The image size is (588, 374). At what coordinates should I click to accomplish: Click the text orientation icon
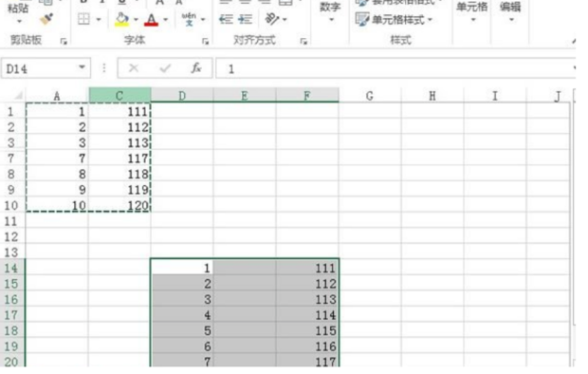(271, 19)
